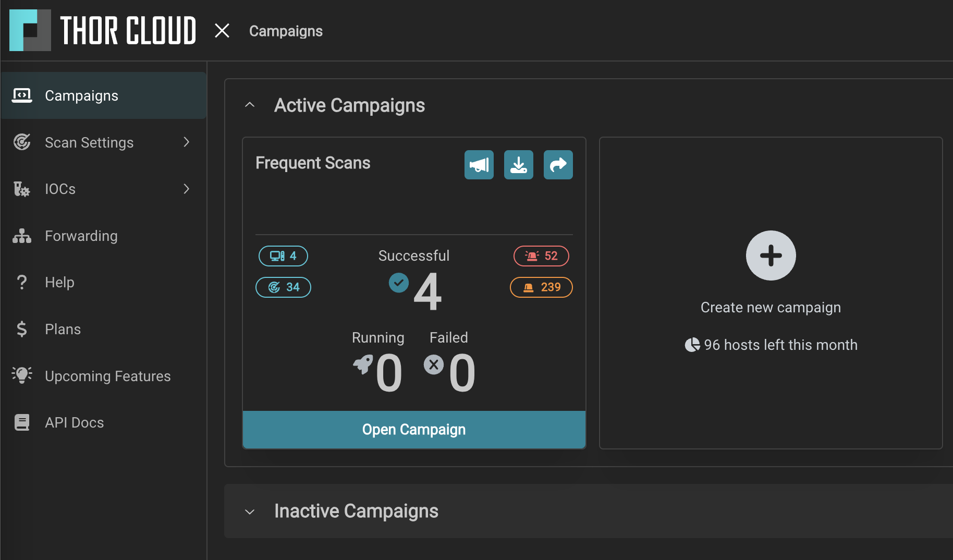Click the red alerts badge showing 52
This screenshot has height=560, width=953.
[541, 256]
